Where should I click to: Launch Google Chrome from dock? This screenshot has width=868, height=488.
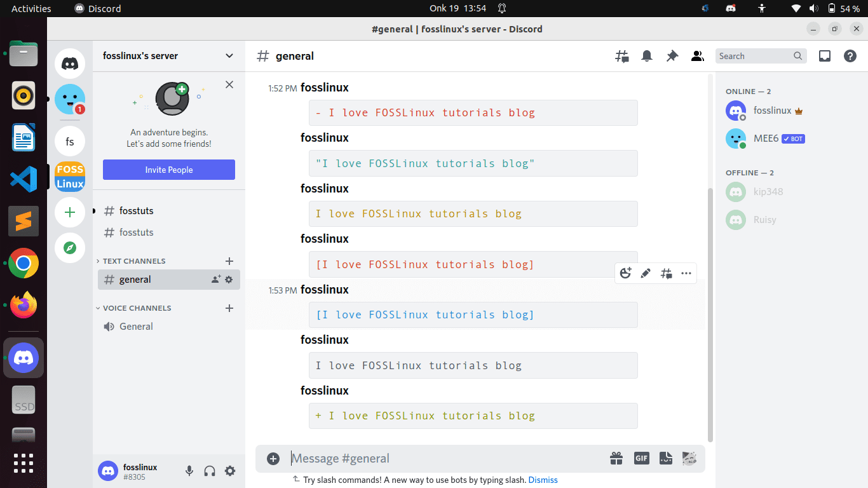tap(24, 263)
